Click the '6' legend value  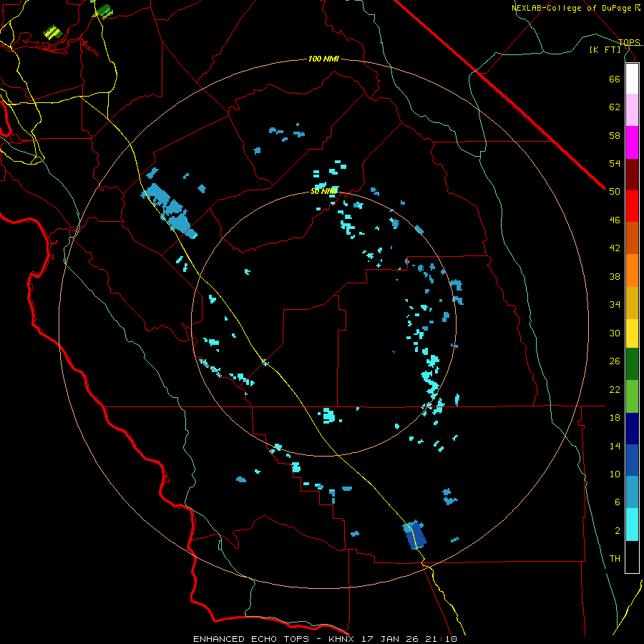pyautogui.click(x=618, y=502)
